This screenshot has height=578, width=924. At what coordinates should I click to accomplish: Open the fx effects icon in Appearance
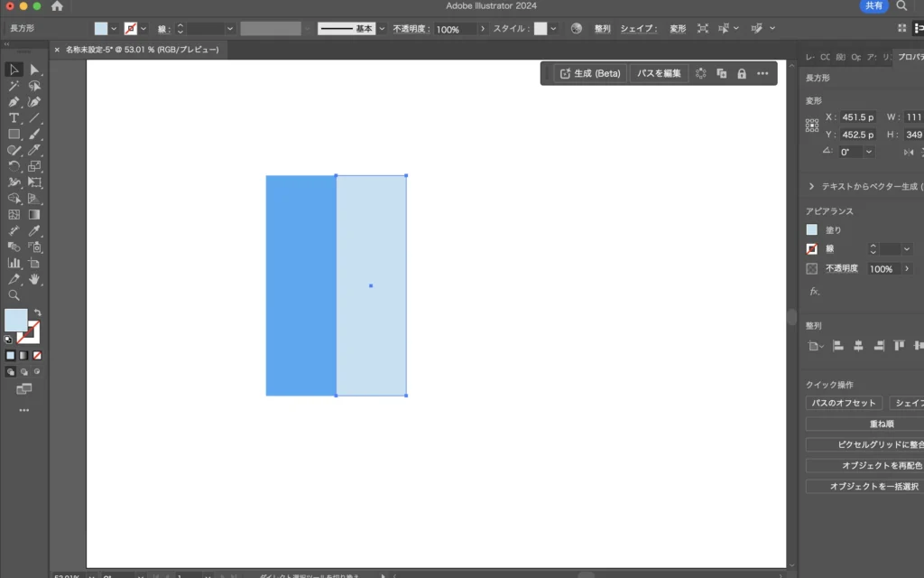click(x=813, y=292)
